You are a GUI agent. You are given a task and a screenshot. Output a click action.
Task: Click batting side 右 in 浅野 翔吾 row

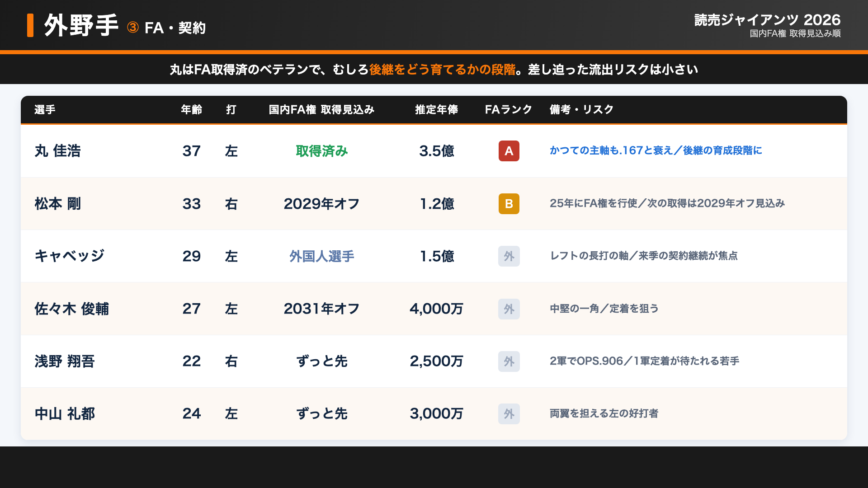pos(231,361)
